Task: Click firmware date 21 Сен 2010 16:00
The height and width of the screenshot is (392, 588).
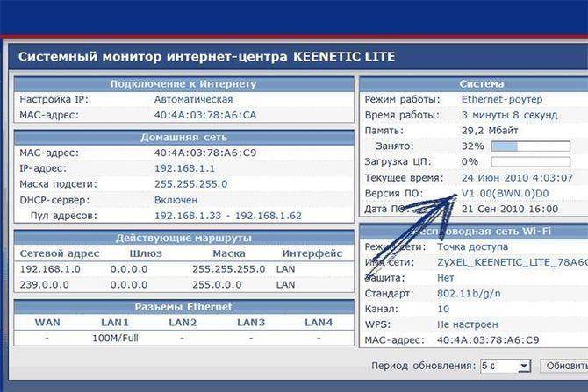Action: [510, 209]
